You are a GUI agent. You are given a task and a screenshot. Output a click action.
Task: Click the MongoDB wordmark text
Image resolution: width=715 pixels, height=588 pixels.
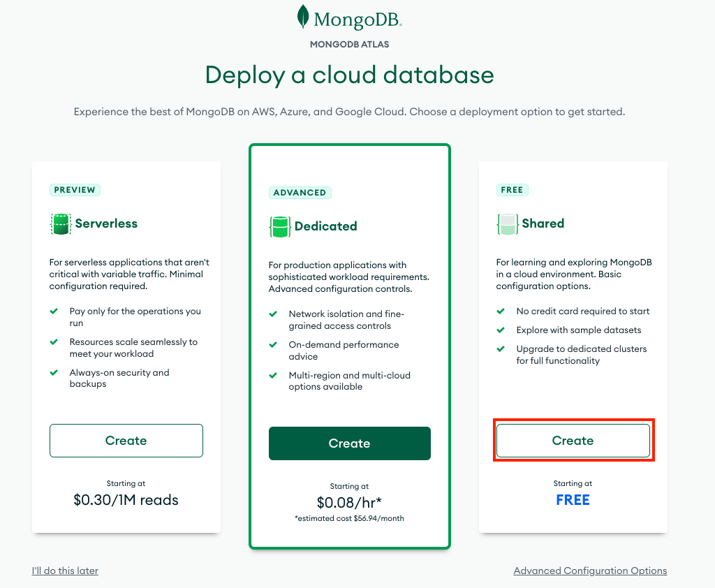tap(357, 20)
